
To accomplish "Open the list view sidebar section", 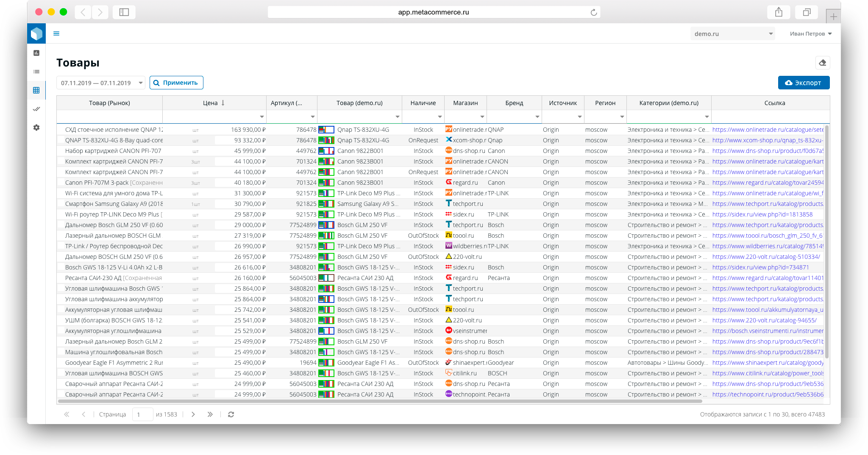I will (36, 72).
